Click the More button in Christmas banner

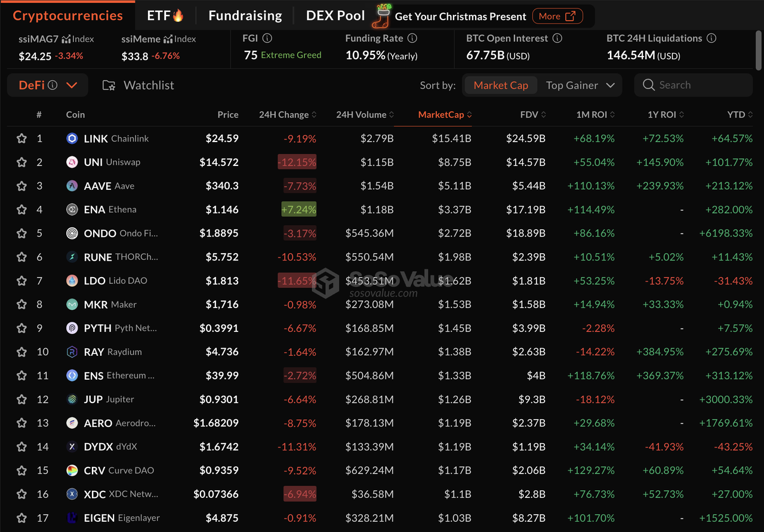(x=556, y=16)
